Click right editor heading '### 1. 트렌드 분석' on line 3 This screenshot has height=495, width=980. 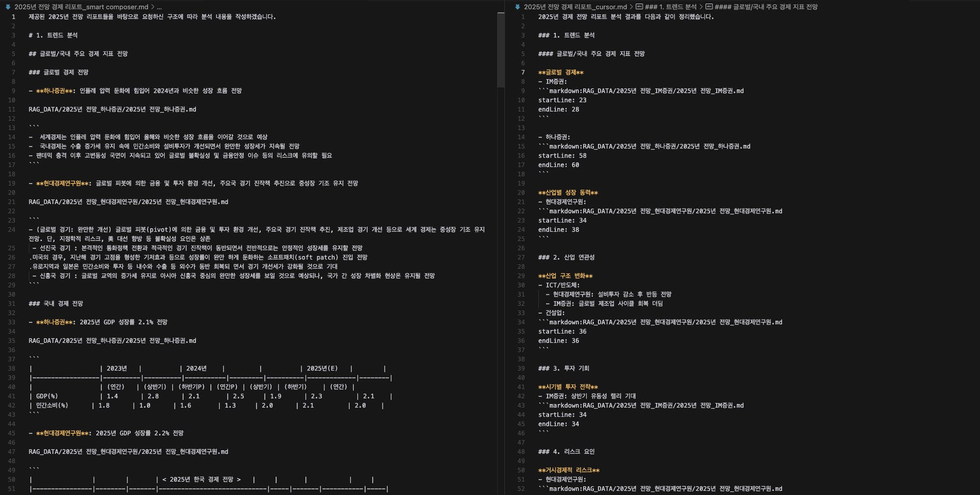pos(566,35)
